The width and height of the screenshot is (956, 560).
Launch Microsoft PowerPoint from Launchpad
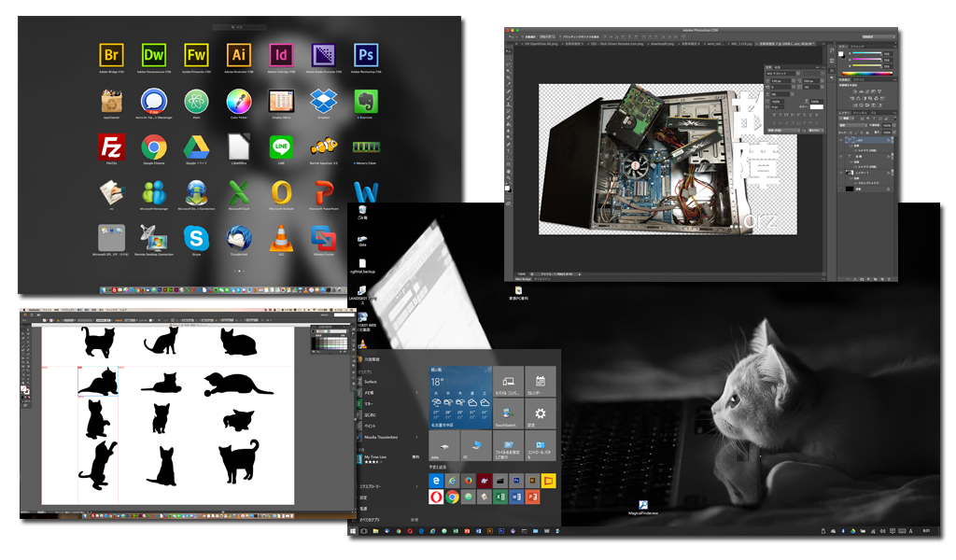coord(323,192)
